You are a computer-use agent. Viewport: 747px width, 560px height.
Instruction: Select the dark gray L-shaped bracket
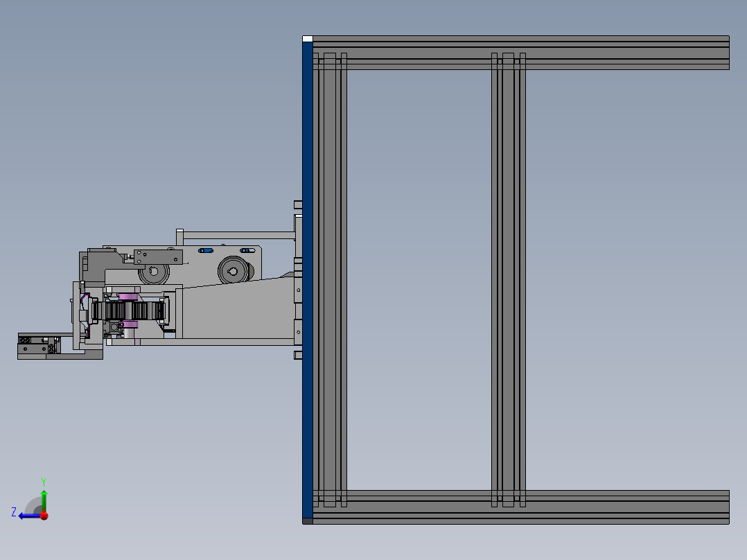click(x=103, y=267)
